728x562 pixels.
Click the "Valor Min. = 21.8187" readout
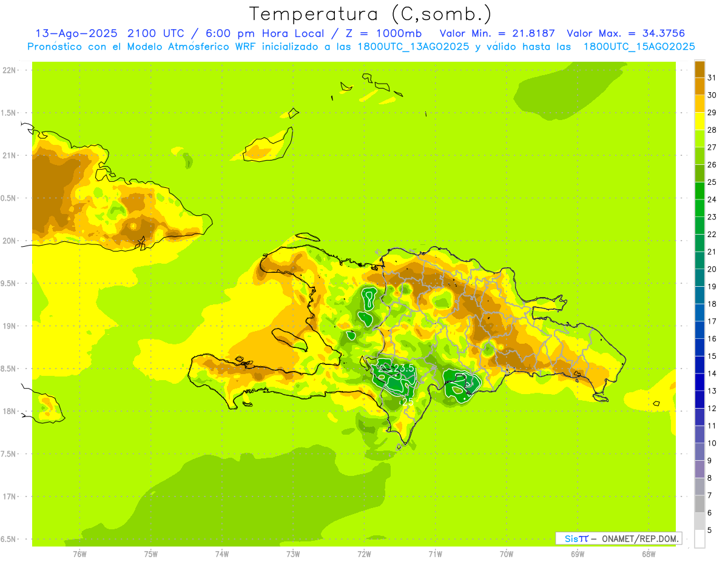tap(497, 33)
